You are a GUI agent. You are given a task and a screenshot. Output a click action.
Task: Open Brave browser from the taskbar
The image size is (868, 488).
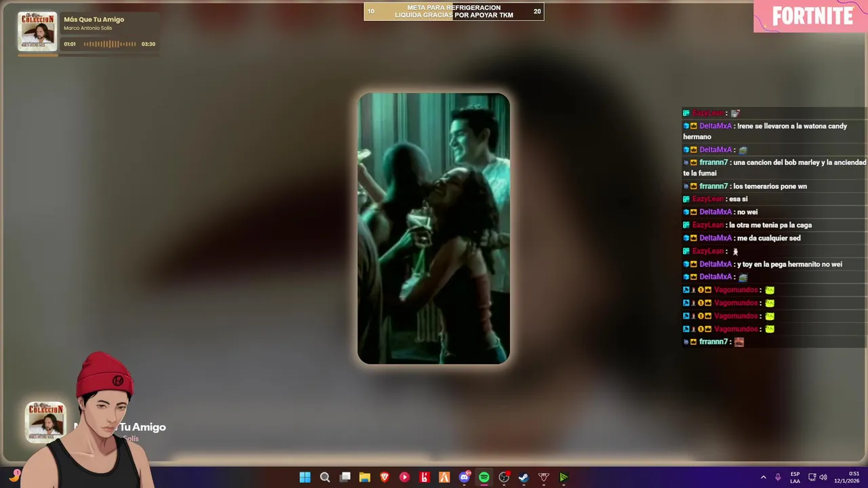click(384, 477)
